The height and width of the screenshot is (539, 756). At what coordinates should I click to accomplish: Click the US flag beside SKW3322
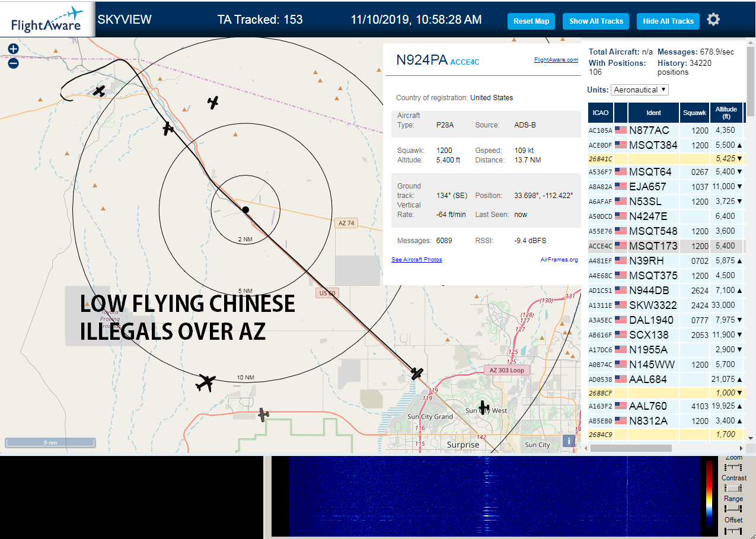pyautogui.click(x=621, y=305)
